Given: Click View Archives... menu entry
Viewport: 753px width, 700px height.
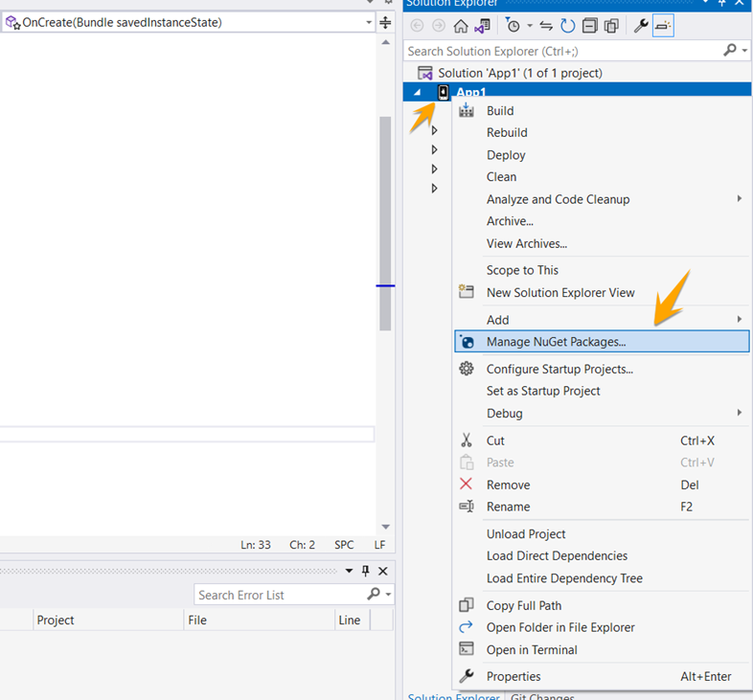Looking at the screenshot, I should click(x=602, y=243).
